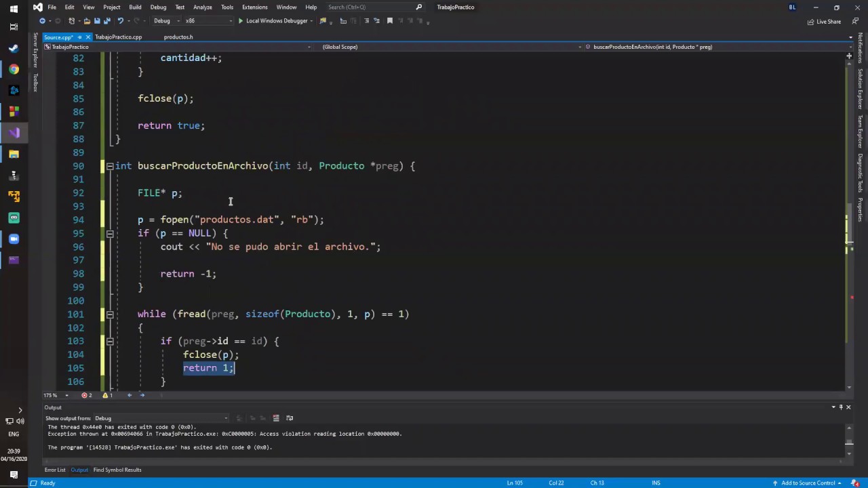Click the Visual Studio logo icon
The width and height of the screenshot is (868, 488).
(37, 7)
